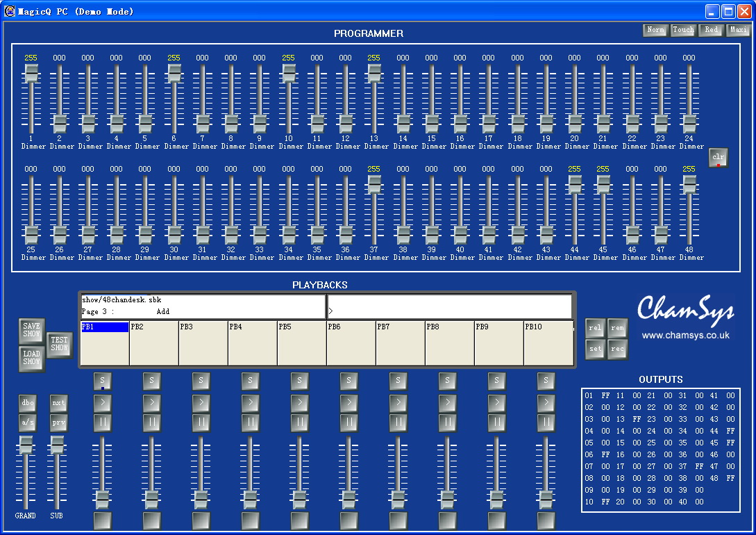Click the flash button below PB4 fader

click(x=250, y=520)
